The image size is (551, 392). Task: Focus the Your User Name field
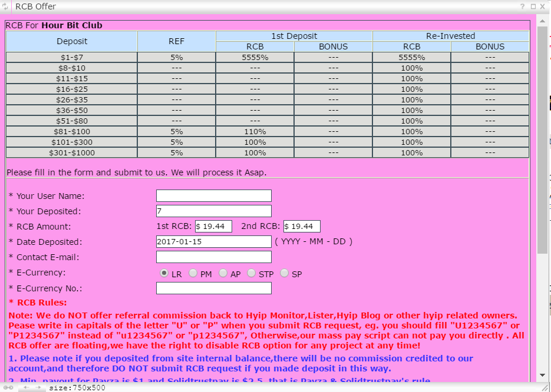coord(214,196)
